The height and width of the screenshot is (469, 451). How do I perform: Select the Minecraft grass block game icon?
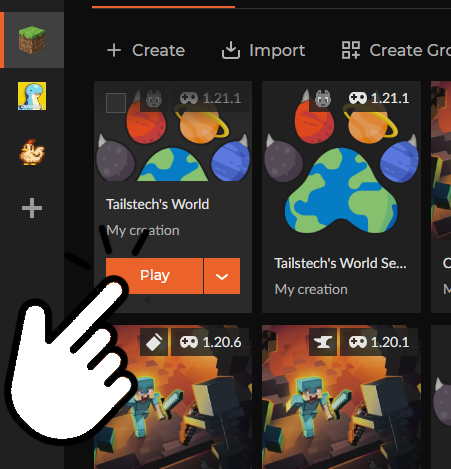(32, 40)
